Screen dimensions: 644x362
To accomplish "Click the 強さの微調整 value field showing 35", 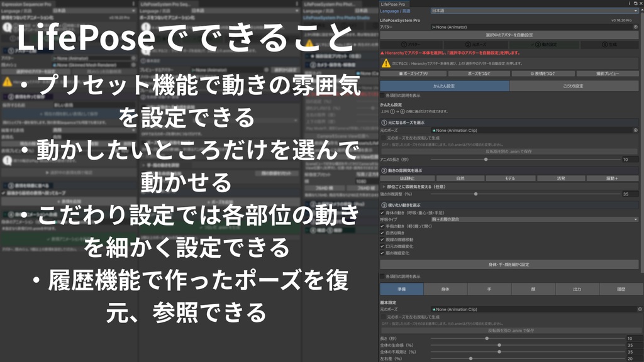I will click(630, 194).
